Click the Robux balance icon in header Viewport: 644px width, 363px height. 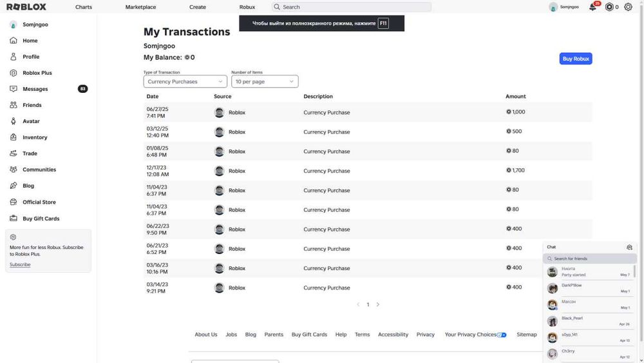click(609, 7)
